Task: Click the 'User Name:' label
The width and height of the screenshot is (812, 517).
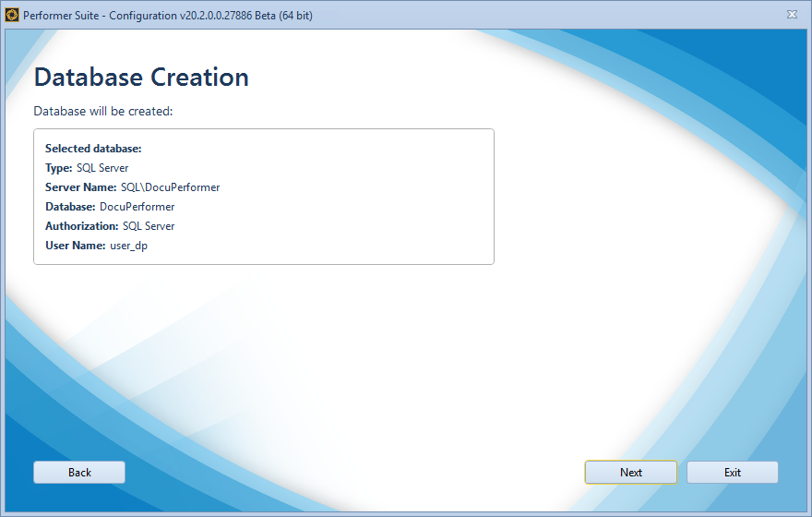Action: pos(75,246)
